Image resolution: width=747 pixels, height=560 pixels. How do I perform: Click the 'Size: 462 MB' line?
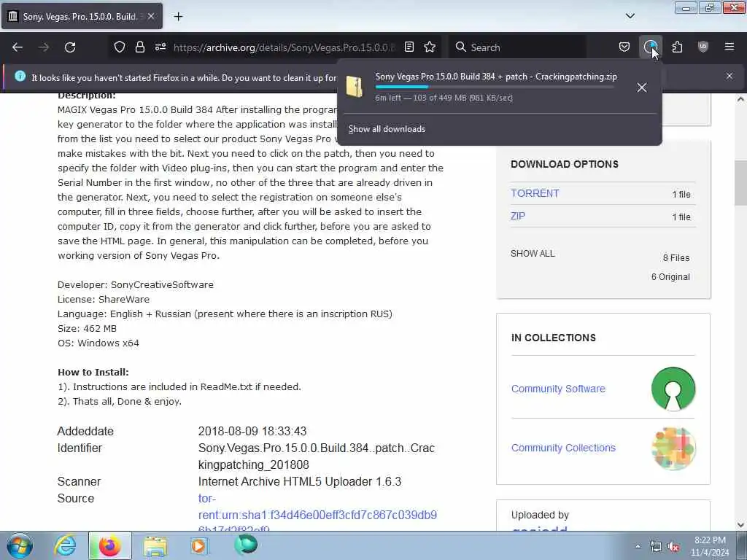click(x=88, y=328)
